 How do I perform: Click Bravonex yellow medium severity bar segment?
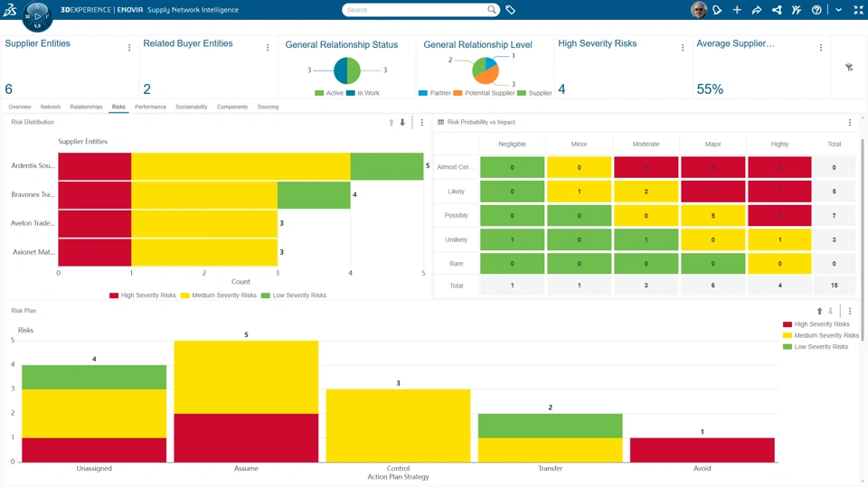click(204, 195)
